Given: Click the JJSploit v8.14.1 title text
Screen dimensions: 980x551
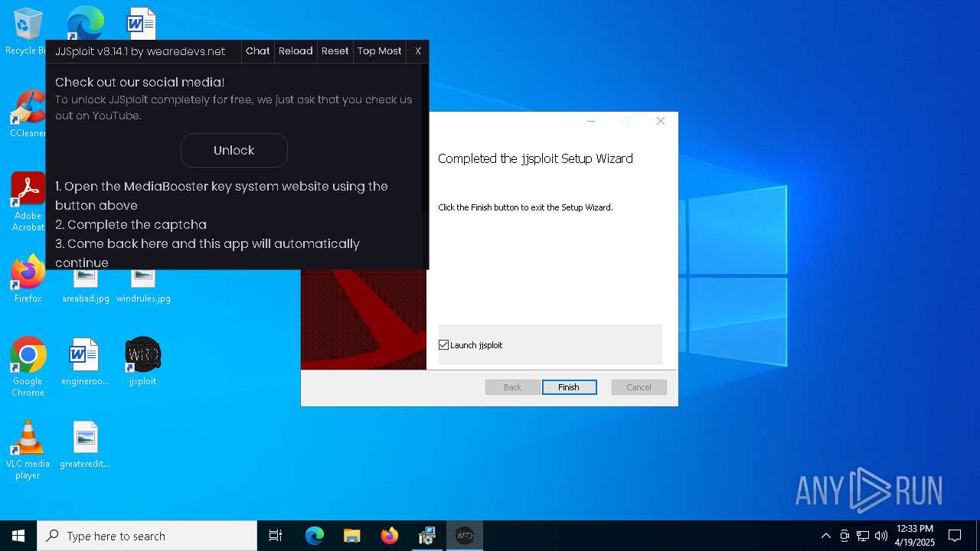Looking at the screenshot, I should [x=140, y=51].
